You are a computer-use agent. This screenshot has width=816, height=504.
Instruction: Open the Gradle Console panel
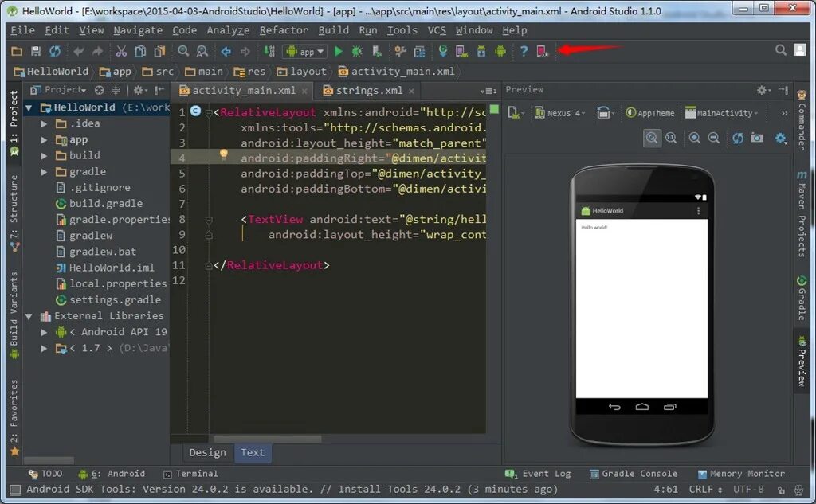634,474
